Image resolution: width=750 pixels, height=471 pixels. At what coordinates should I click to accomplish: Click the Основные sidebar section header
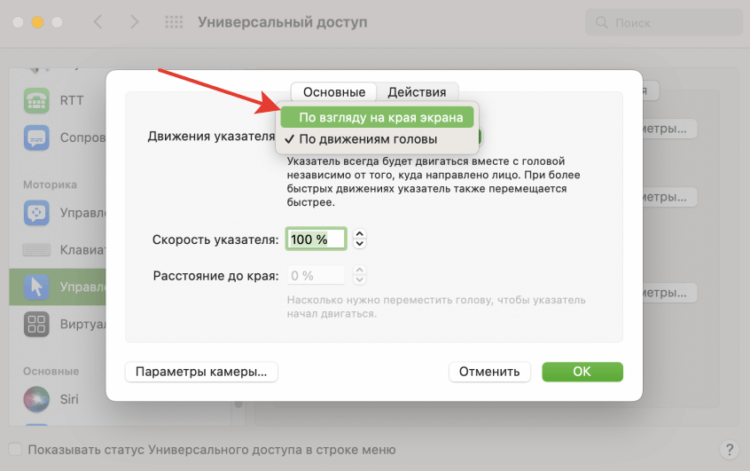click(51, 371)
